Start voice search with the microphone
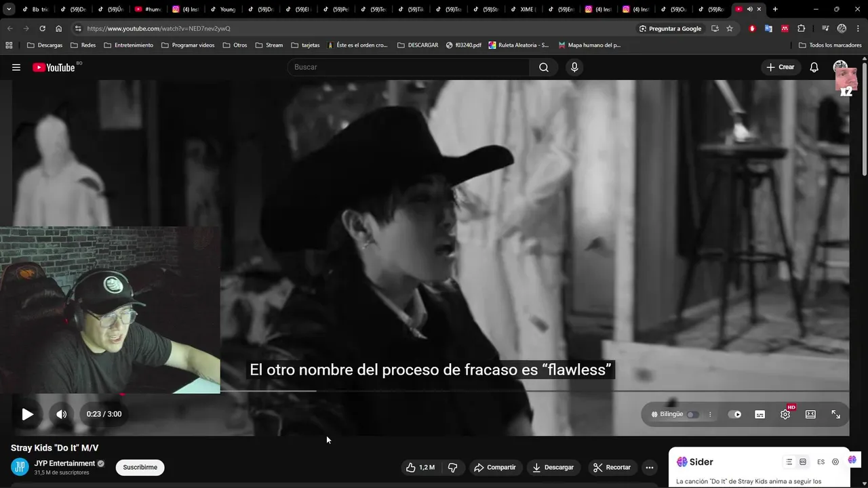The height and width of the screenshot is (488, 868). pyautogui.click(x=574, y=67)
